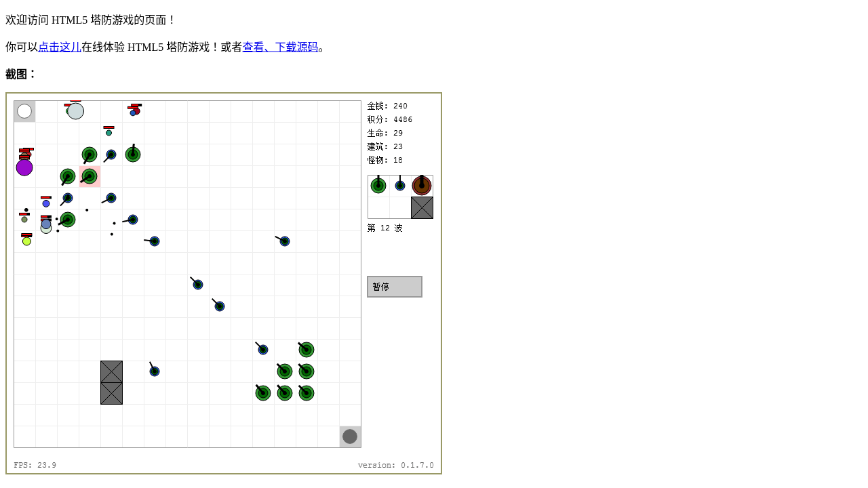The height and width of the screenshot is (488, 868).
Task: Click the FPS: 23.9 counter
Action: [35, 465]
